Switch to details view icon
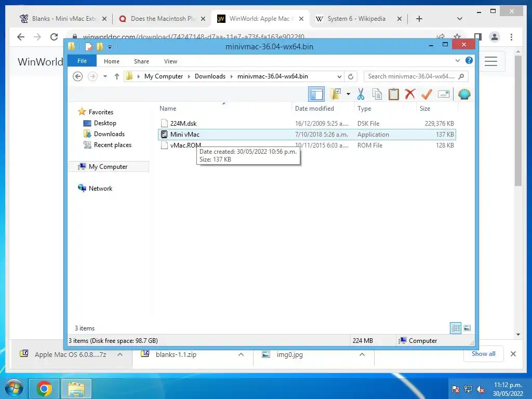Viewport: 532px width, 399px height. tap(456, 328)
